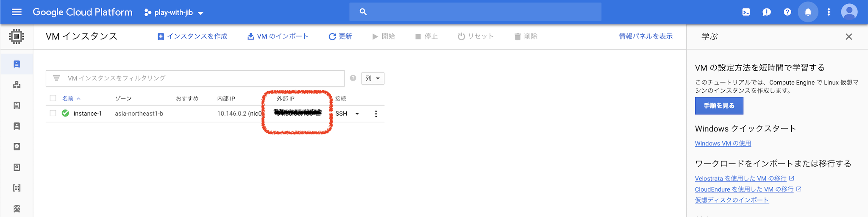Select disks sidebar icon
Screen dimensions: 868x217
[17, 147]
